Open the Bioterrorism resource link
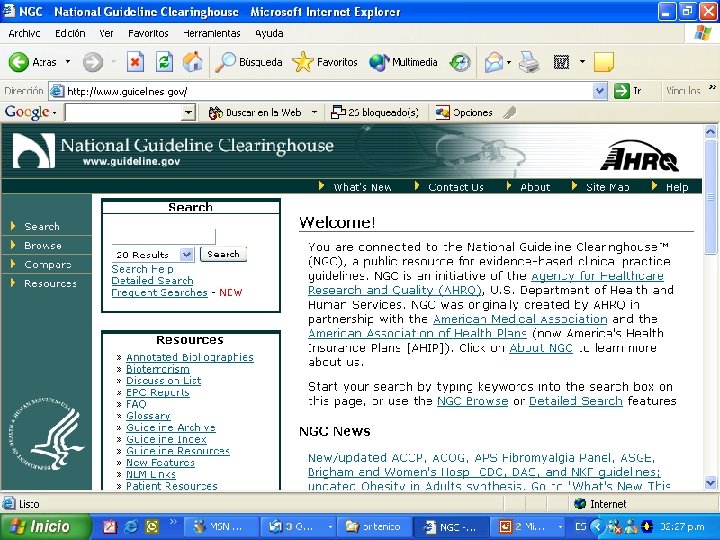This screenshot has width=720, height=540. (x=158, y=369)
